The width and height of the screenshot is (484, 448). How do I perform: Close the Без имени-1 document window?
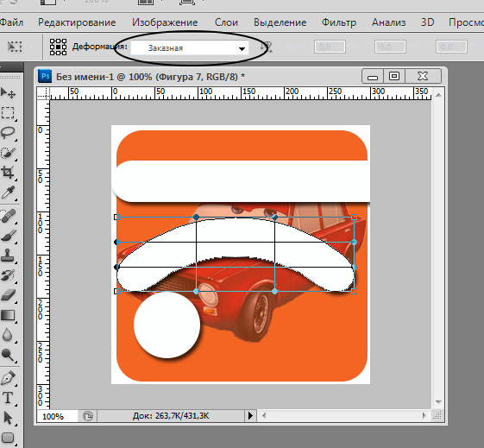(423, 76)
